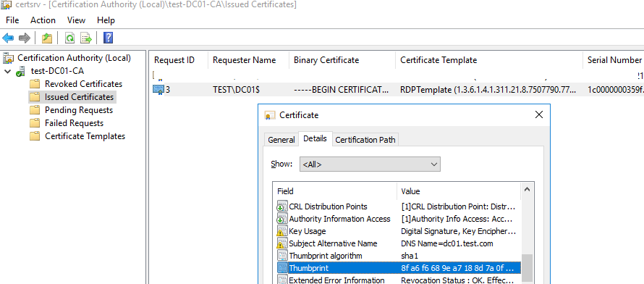This screenshot has height=284, width=644.
Task: Open the File menu
Action: pos(12,20)
